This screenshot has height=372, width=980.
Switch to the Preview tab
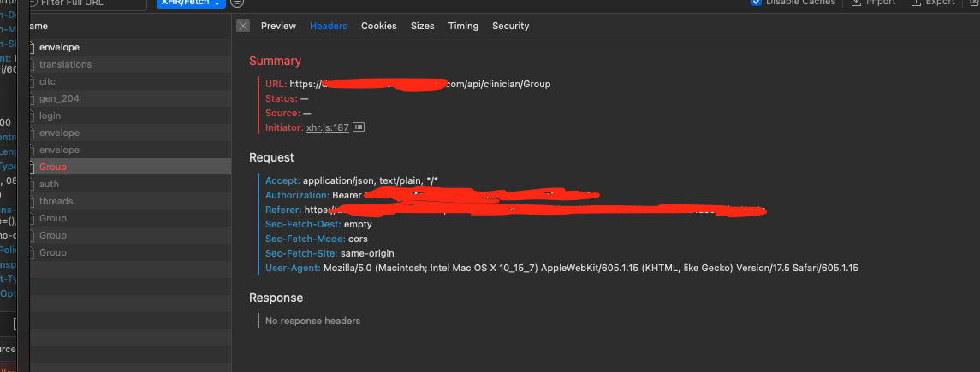tap(278, 26)
